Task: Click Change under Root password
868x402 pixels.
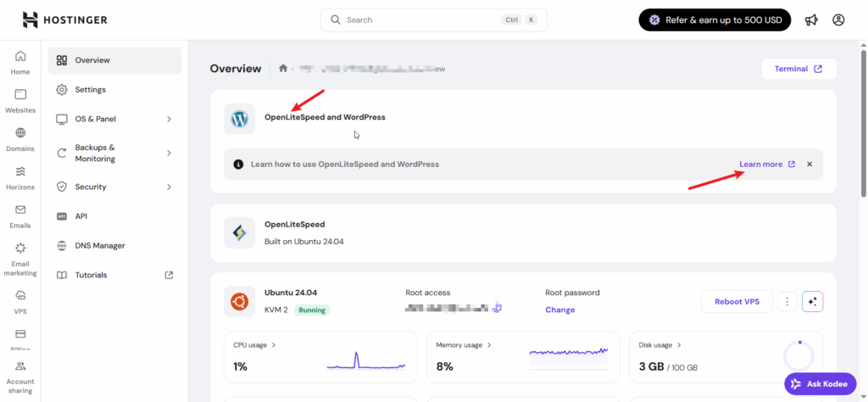Action: pyautogui.click(x=559, y=310)
